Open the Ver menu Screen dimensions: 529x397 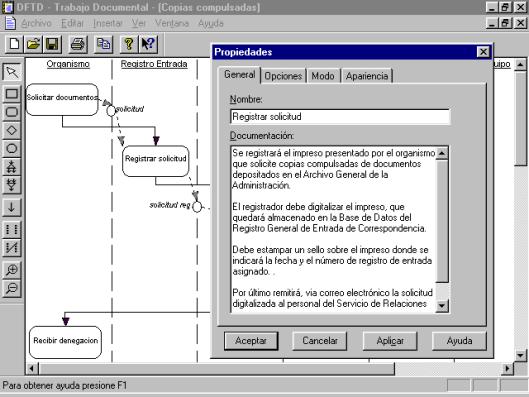(x=139, y=23)
